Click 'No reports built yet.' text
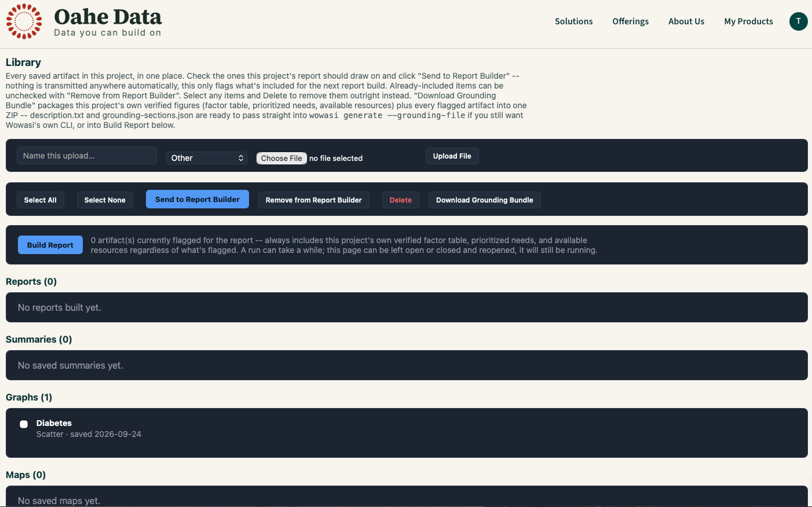 [x=60, y=307]
